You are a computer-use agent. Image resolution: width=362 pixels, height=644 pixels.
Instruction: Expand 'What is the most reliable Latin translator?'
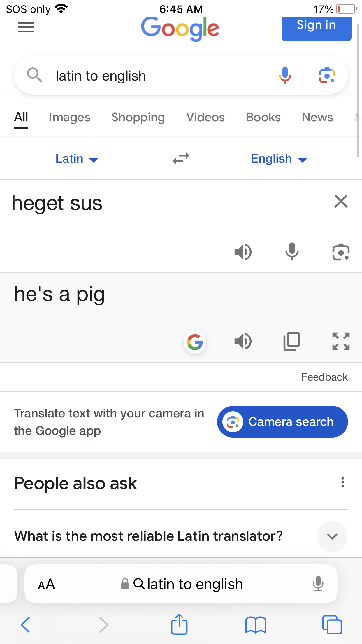pos(332,536)
